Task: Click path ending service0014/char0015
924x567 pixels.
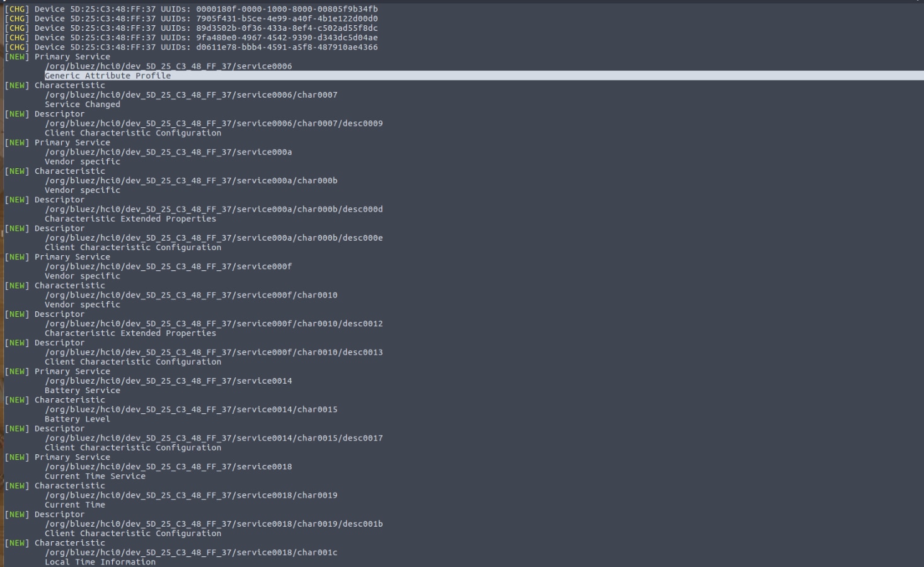Action: (191, 409)
